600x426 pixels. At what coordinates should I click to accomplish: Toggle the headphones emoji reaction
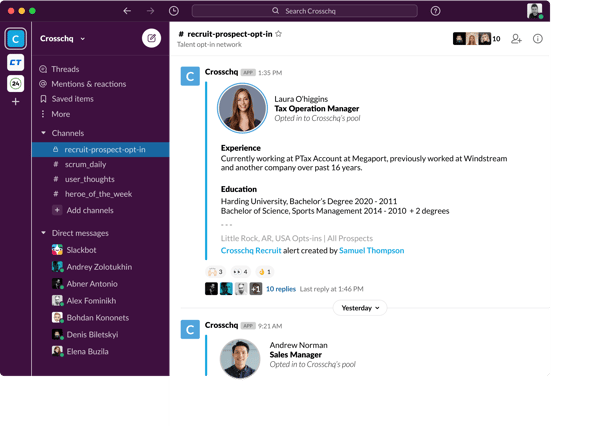click(214, 271)
